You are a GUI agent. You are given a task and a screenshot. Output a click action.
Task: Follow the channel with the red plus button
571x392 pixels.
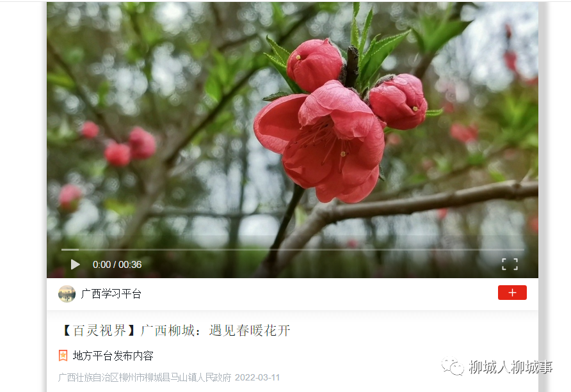pos(512,293)
